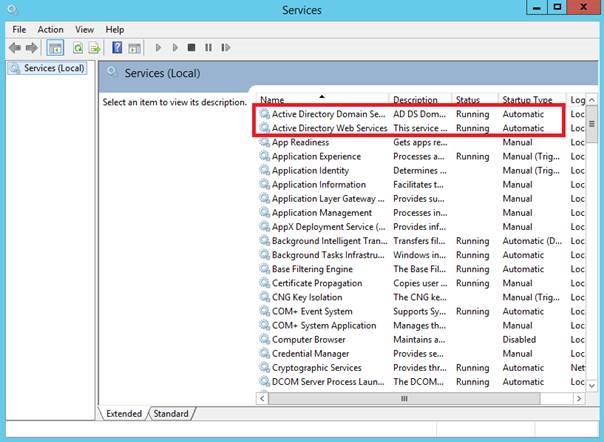Screen dimensions: 604x442
Task: Sort by the Description column header
Action: (x=420, y=99)
